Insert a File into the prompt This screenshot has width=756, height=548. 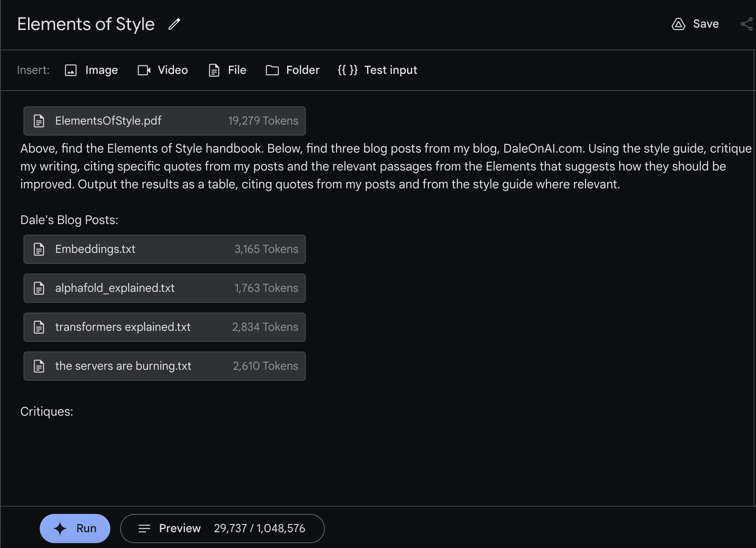pos(227,70)
